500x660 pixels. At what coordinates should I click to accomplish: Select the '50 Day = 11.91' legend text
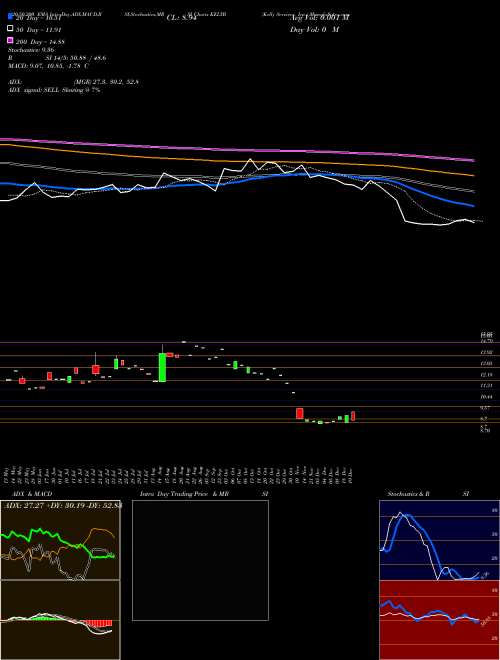tap(41, 30)
